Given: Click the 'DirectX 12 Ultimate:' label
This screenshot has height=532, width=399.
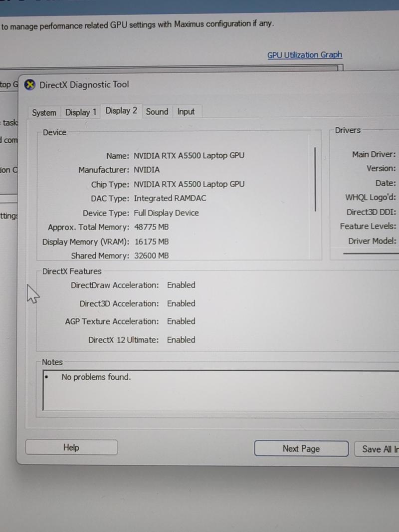Looking at the screenshot, I should [123, 340].
